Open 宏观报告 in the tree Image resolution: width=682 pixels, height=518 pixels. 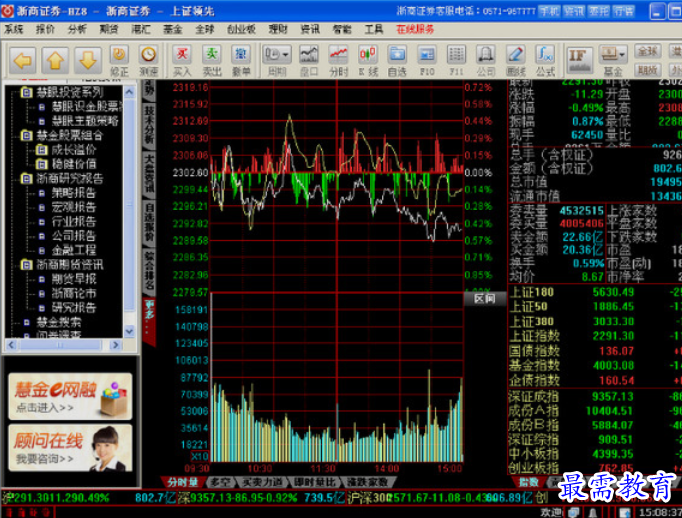(74, 207)
